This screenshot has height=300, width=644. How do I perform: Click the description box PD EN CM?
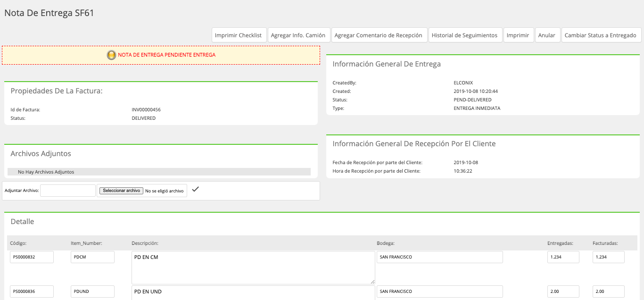click(253, 267)
